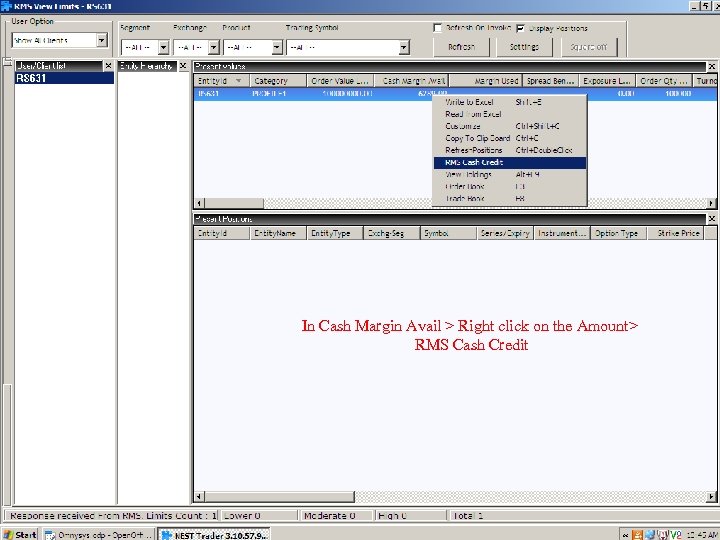Viewport: 720px width, 540px height.
Task: Choose Copy To Clip Board menu entry
Action: click(x=510, y=138)
